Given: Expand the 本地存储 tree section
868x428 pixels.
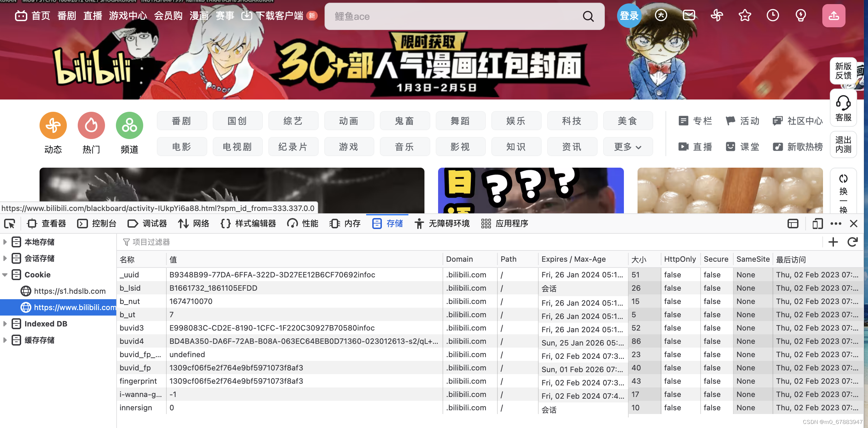Looking at the screenshot, I should pyautogui.click(x=5, y=242).
